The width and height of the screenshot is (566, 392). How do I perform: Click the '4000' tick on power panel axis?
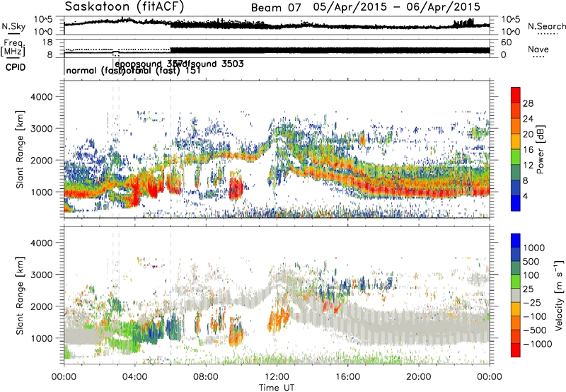[41, 97]
